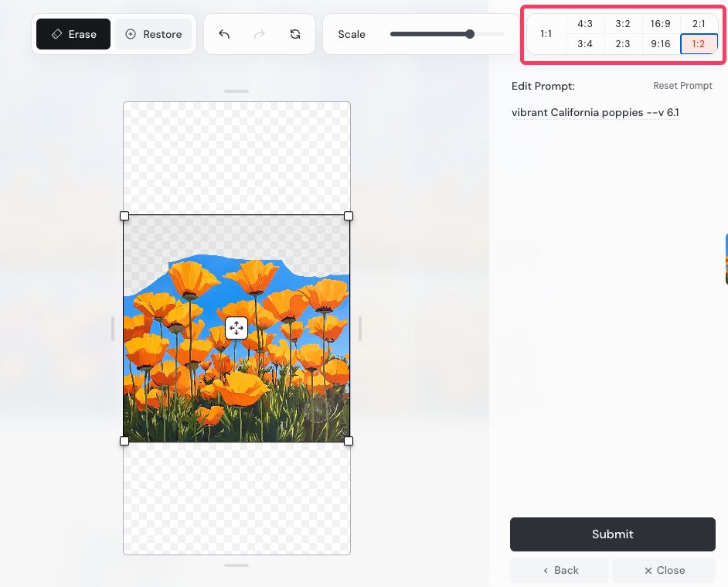This screenshot has height=587, width=728.
Task: Choose the 4:3 aspect ratio
Action: coord(585,24)
